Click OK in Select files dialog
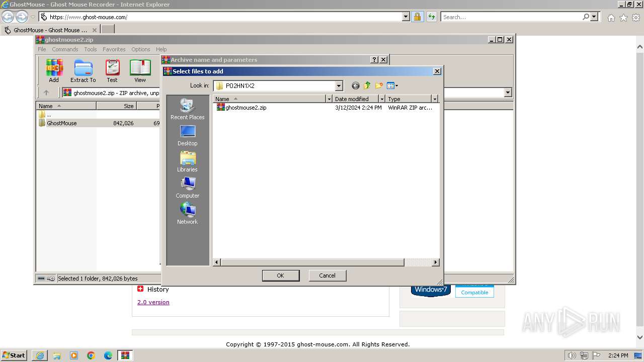The height and width of the screenshot is (362, 644). coord(281,276)
